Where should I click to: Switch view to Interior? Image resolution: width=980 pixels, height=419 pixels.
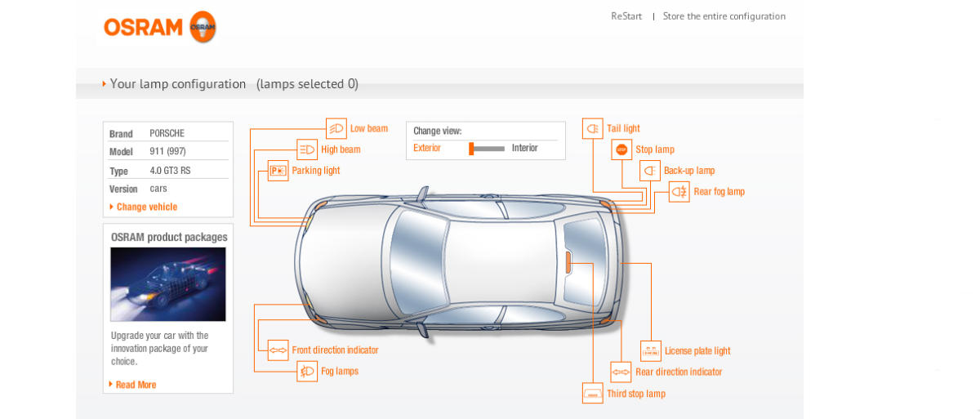[x=524, y=149]
